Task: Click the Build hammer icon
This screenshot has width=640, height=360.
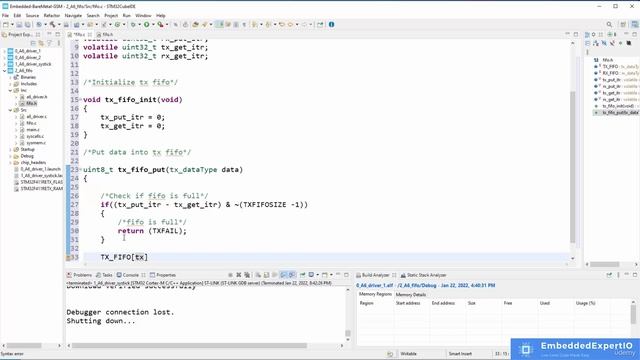Action: click(52, 25)
